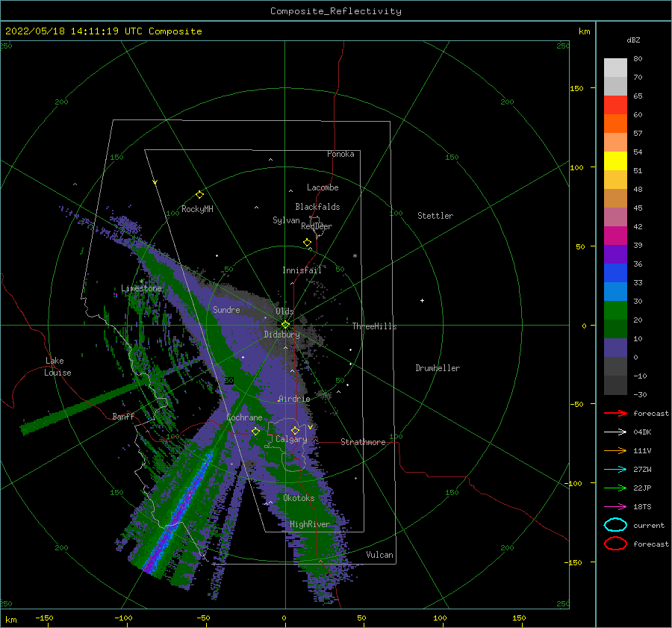Click the dBZ legend heading
This screenshot has height=628, width=672.
point(633,40)
